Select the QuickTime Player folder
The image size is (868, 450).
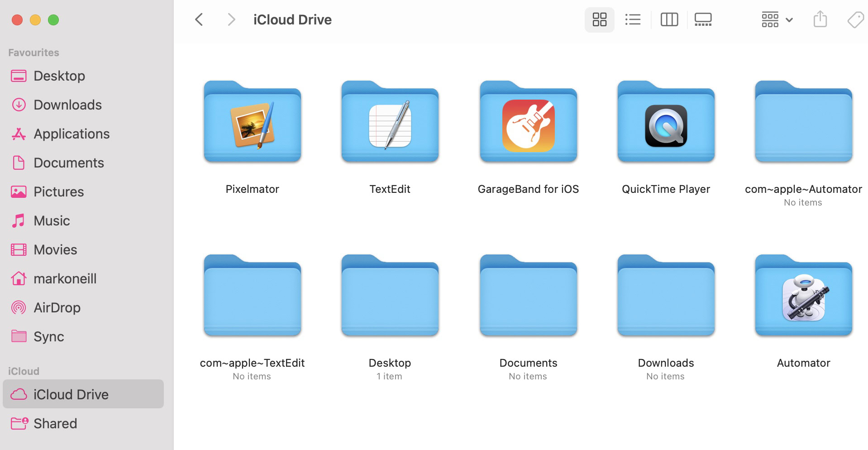point(666,122)
